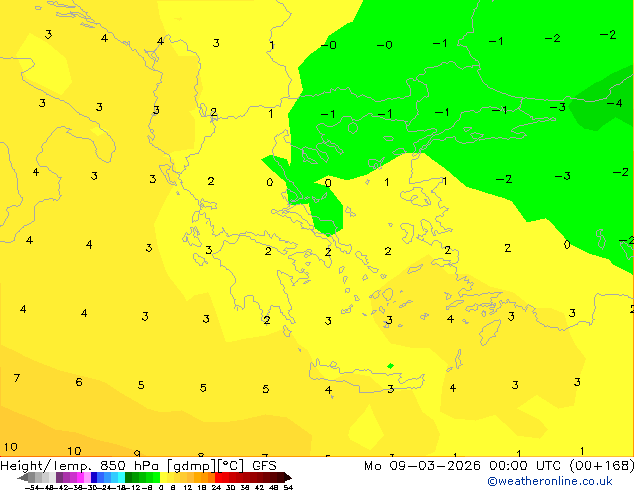Click the bright red swatch at 24
This screenshot has height=490, width=634.
218,477
